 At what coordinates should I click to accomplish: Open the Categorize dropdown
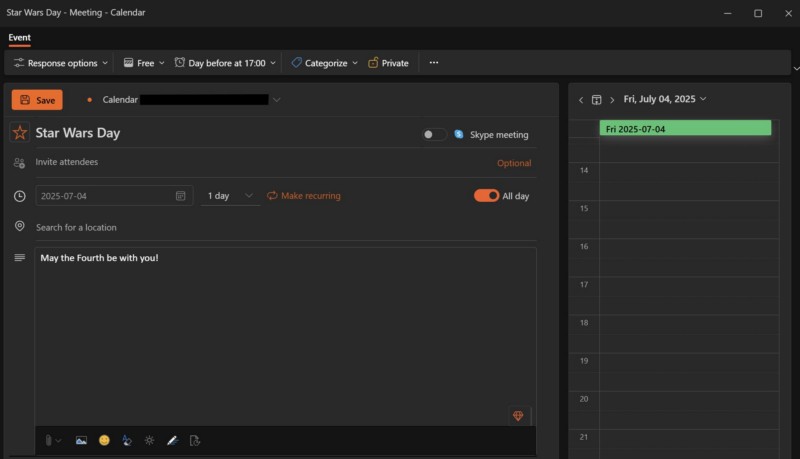click(x=324, y=63)
